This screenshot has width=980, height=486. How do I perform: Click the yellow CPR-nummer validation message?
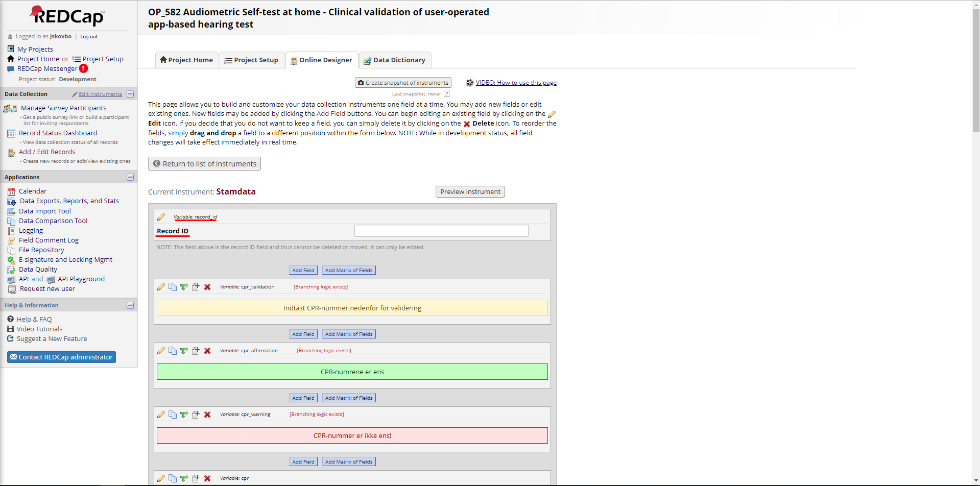pyautogui.click(x=352, y=308)
